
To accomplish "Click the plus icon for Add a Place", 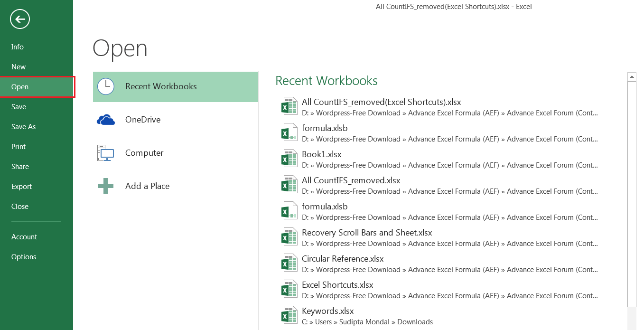I will point(105,186).
